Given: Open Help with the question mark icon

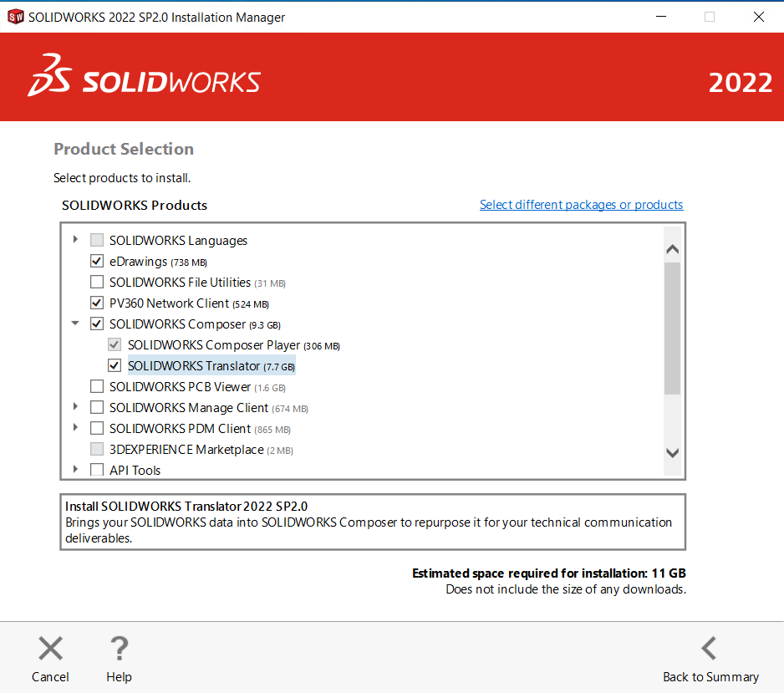Looking at the screenshot, I should (x=119, y=650).
